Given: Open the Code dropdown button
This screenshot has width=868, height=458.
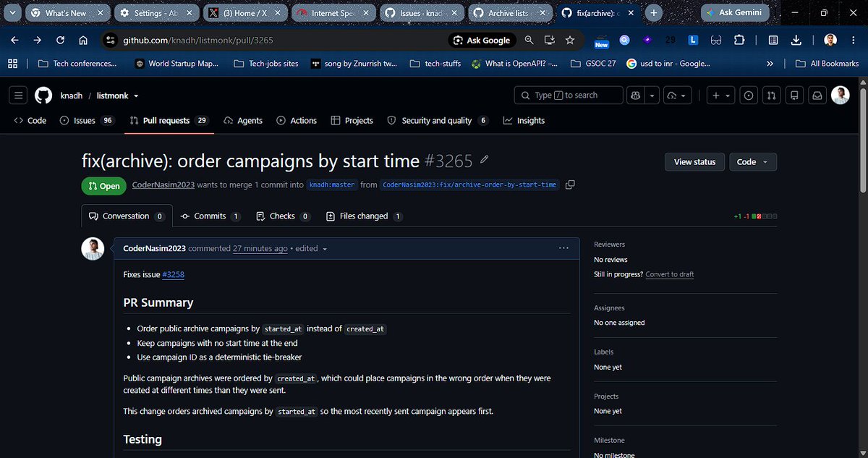Looking at the screenshot, I should [752, 162].
